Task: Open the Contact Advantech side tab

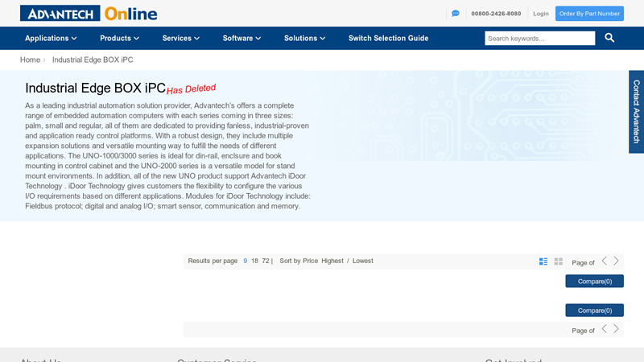Action: click(x=636, y=111)
